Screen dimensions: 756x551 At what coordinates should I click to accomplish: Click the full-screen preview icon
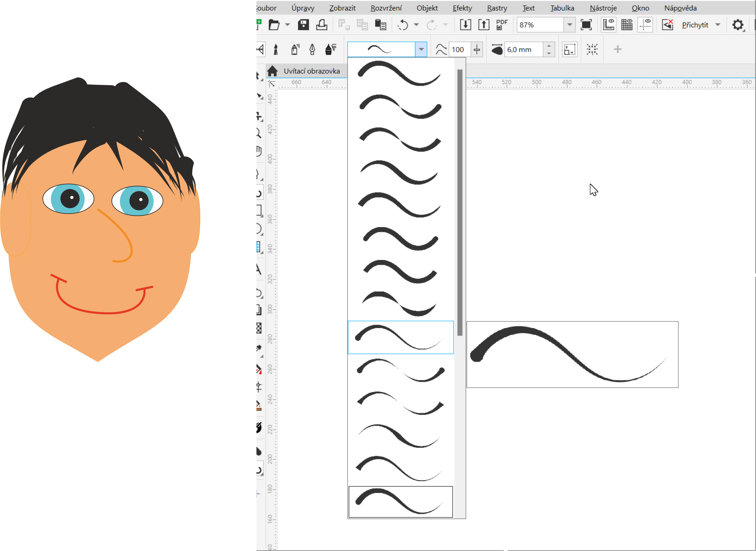click(x=586, y=25)
